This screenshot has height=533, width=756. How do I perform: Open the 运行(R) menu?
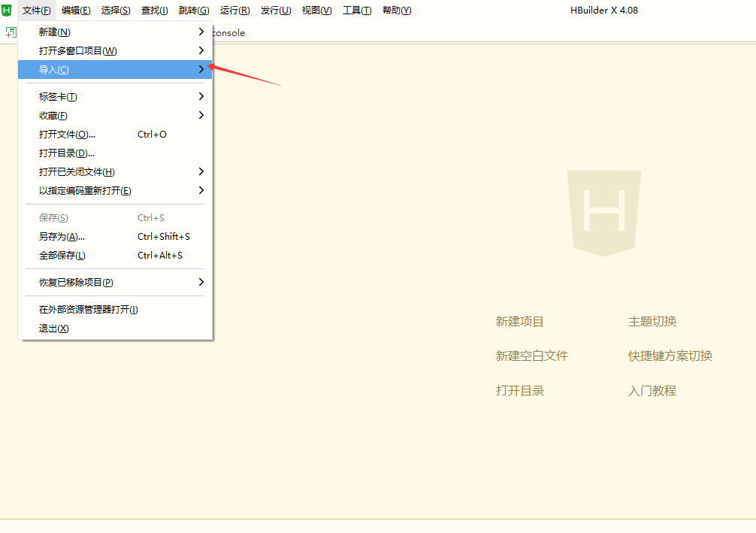[x=234, y=10]
